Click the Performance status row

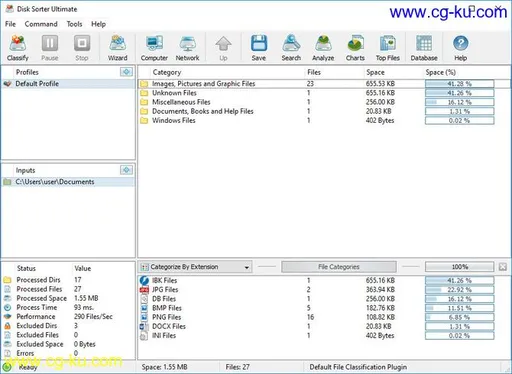68,316
